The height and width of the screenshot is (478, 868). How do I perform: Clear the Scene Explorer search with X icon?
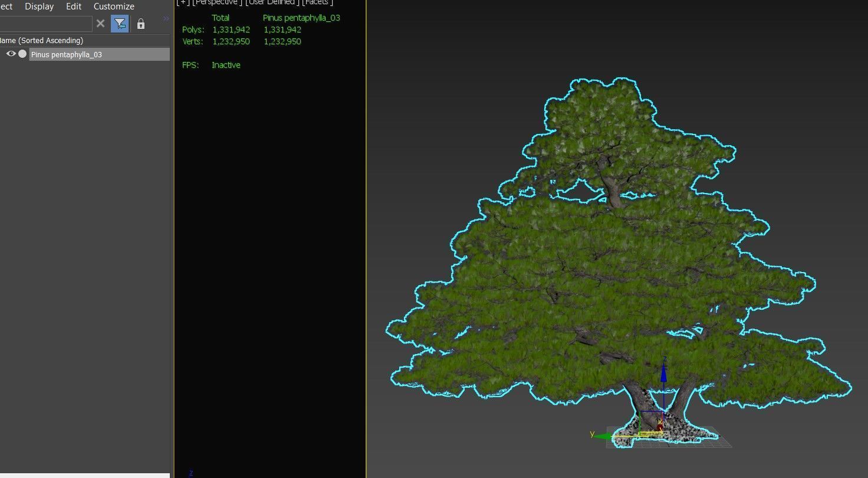[x=100, y=24]
